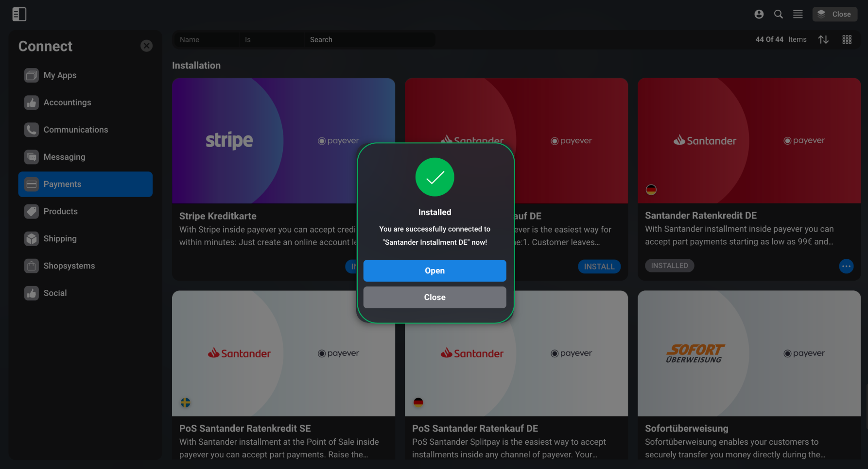Click the INSTALLED badge on Santander Ratenkredit DE

[670, 266]
